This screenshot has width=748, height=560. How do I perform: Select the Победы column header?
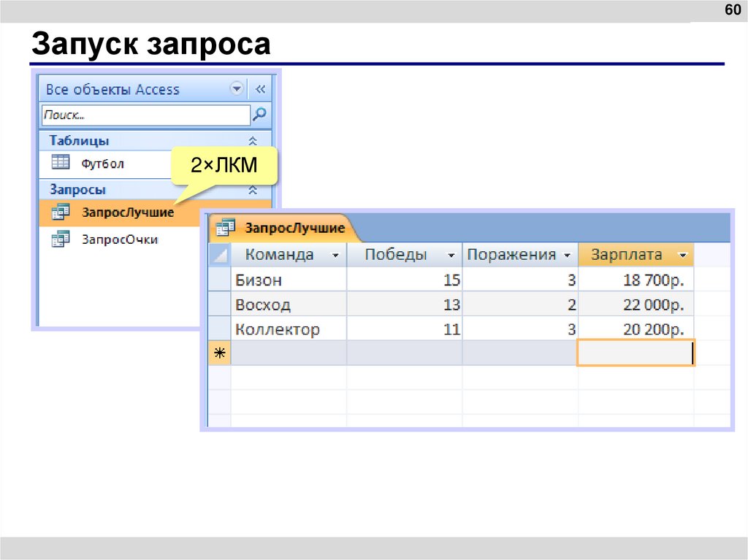398,254
